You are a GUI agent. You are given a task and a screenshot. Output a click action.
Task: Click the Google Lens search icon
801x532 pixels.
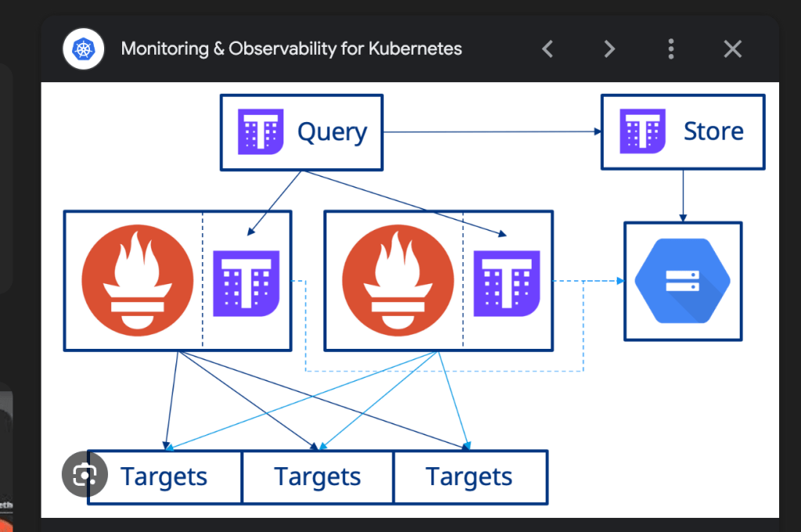point(85,474)
